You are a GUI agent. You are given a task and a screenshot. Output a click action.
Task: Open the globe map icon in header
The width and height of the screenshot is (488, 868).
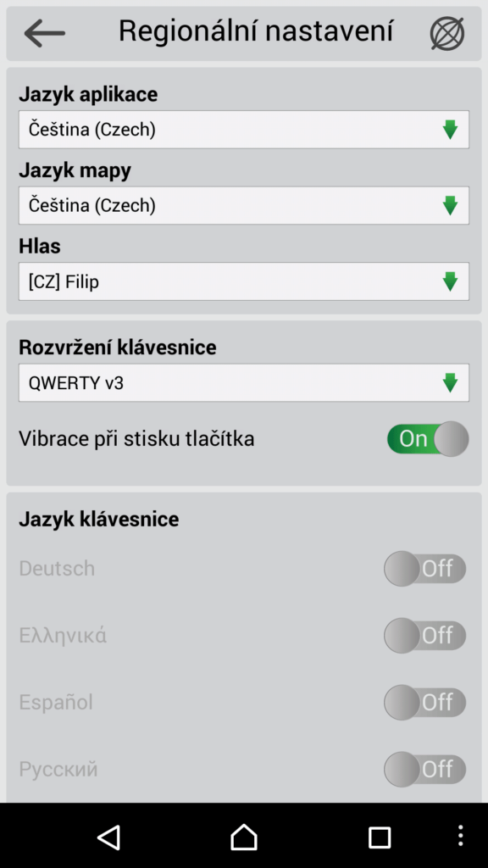point(447,33)
